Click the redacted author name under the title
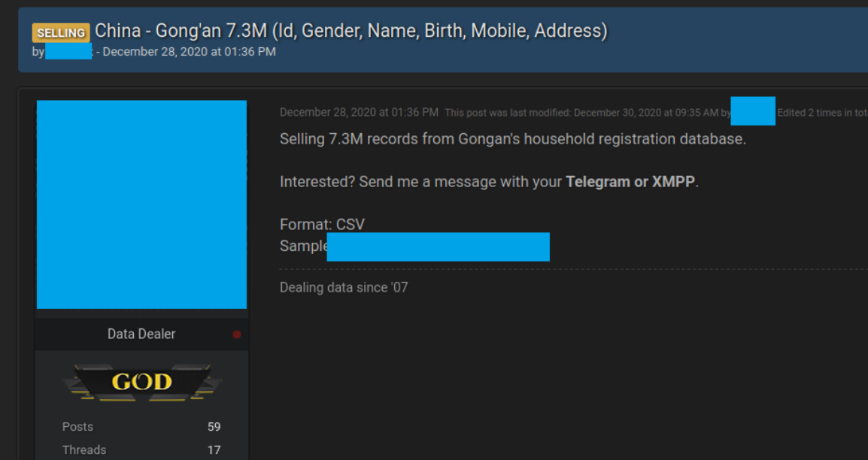Image resolution: width=868 pixels, height=460 pixels. (x=68, y=52)
